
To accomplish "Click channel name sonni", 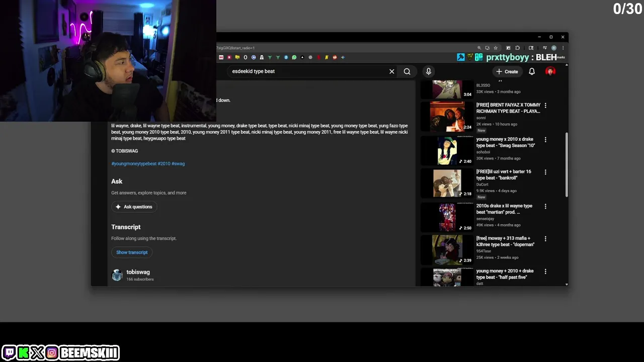I will click(x=481, y=118).
